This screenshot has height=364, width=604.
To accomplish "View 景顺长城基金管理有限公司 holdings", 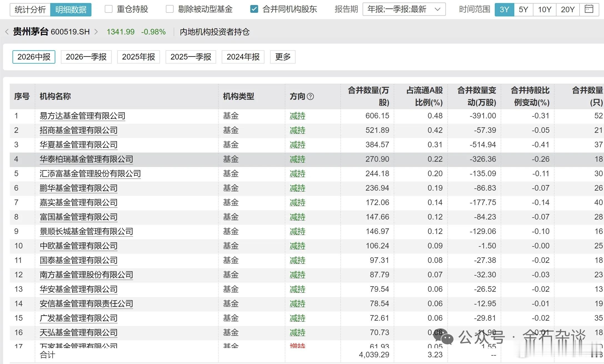I will coord(86,231).
